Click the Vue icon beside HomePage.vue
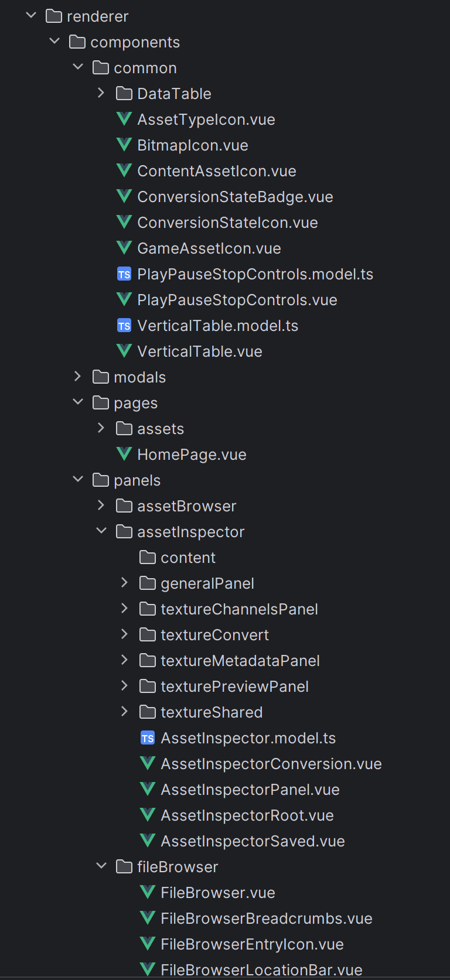The height and width of the screenshot is (980, 450). point(124,454)
